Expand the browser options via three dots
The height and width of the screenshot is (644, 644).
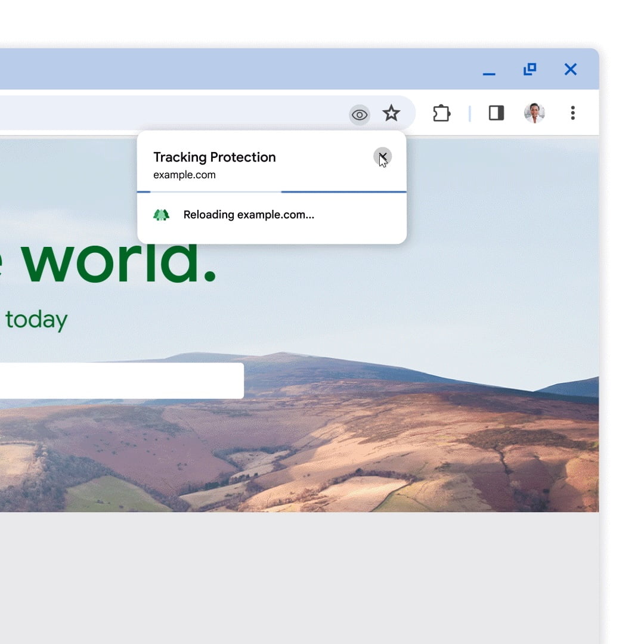[572, 113]
